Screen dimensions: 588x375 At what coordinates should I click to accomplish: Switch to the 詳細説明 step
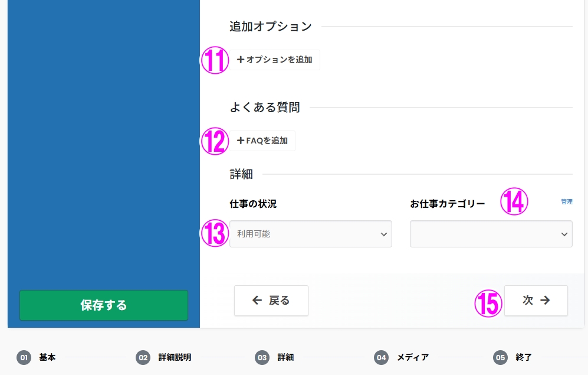tap(175, 357)
